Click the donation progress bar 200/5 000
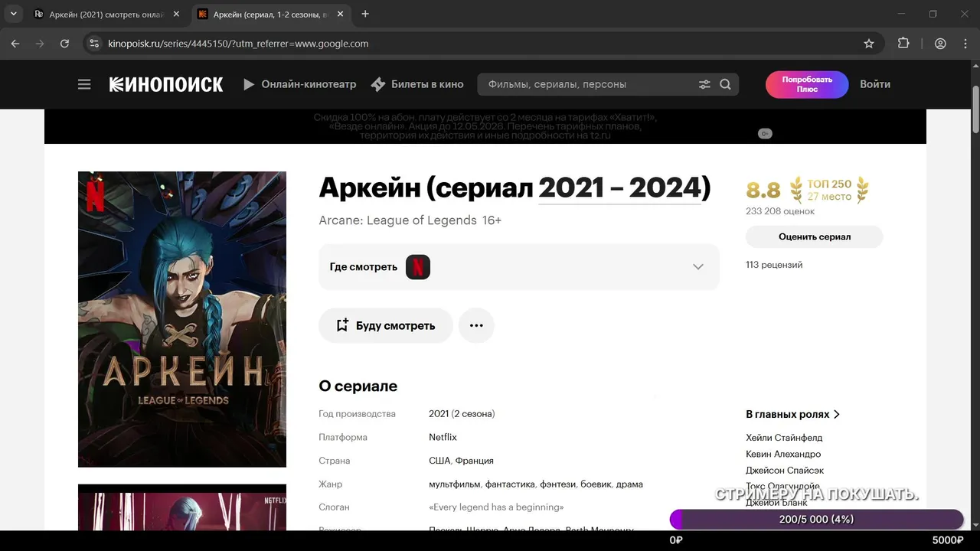The width and height of the screenshot is (980, 551). pyautogui.click(x=816, y=520)
